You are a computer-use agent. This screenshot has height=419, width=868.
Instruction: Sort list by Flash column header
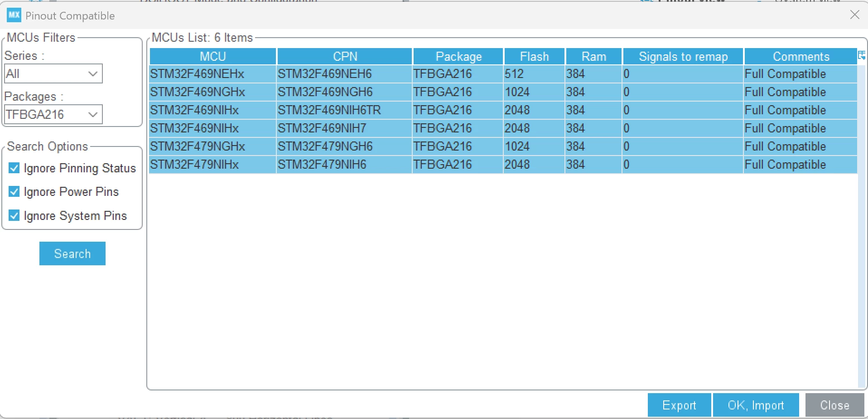pyautogui.click(x=534, y=56)
